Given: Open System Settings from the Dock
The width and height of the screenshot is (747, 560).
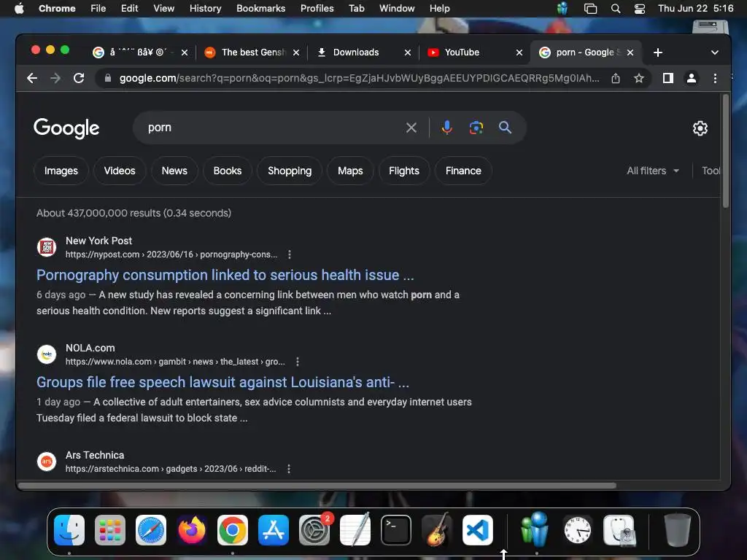Looking at the screenshot, I should click(x=314, y=530).
